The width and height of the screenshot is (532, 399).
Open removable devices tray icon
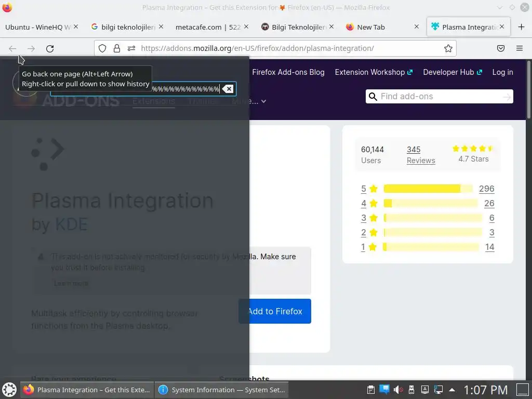[411, 390]
